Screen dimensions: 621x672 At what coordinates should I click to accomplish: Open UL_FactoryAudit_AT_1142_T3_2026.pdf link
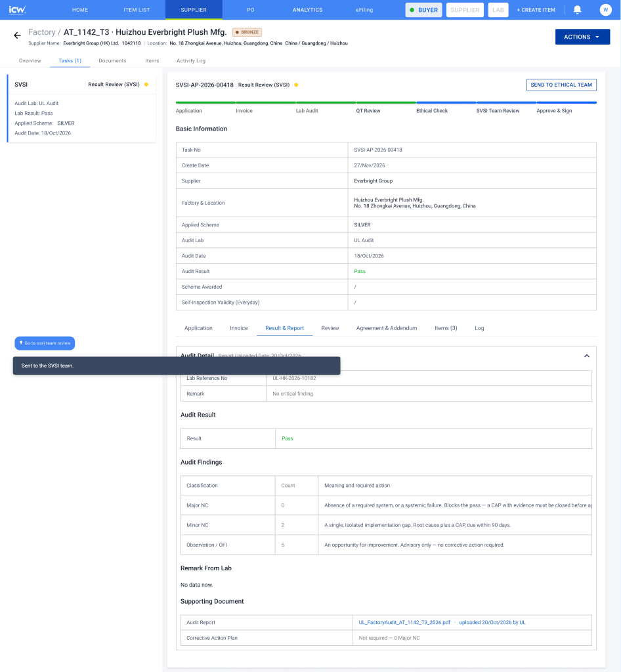coord(404,622)
